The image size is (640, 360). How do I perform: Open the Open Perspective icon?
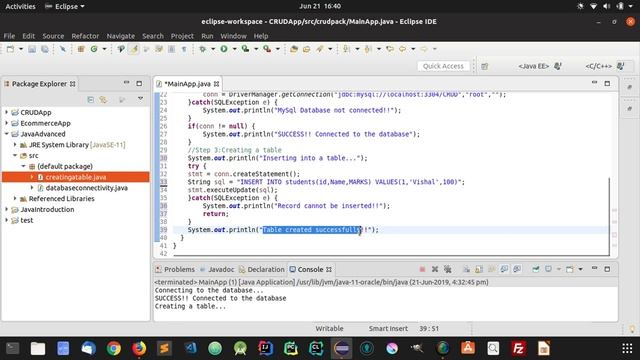pos(484,66)
